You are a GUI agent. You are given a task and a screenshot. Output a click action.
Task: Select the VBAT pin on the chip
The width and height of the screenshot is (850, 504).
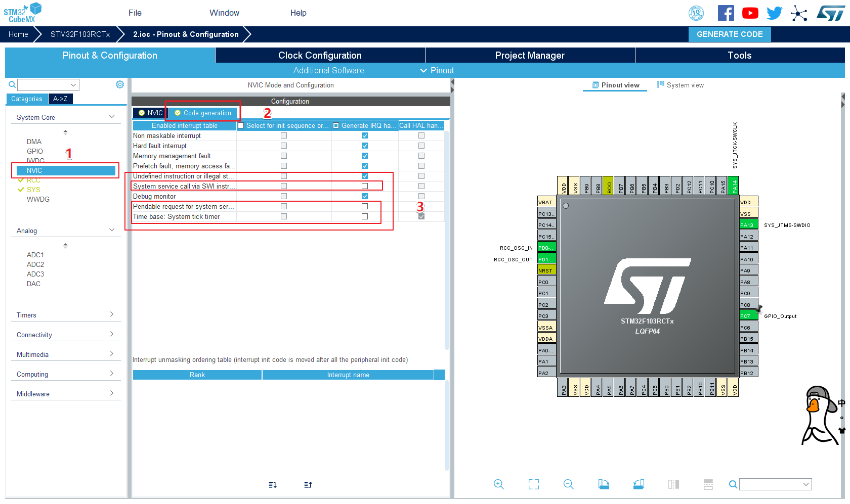tap(546, 202)
